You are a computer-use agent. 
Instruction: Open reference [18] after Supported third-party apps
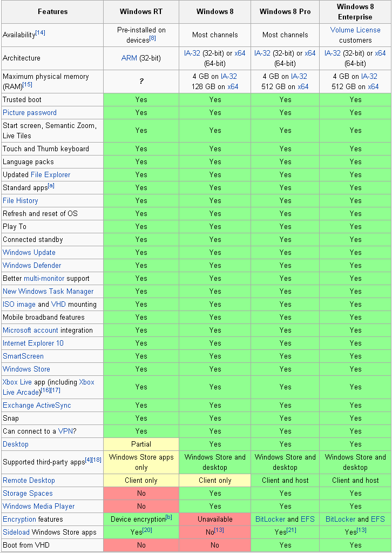(x=97, y=460)
